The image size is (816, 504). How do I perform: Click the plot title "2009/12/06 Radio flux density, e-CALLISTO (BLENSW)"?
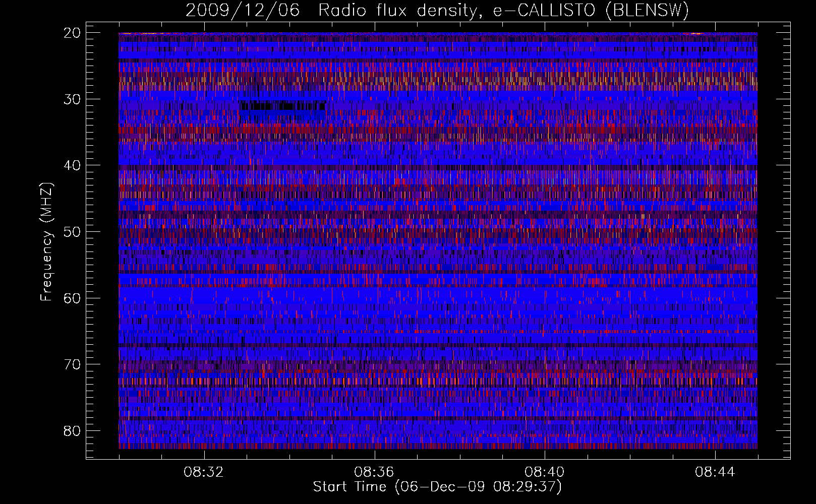tap(437, 11)
